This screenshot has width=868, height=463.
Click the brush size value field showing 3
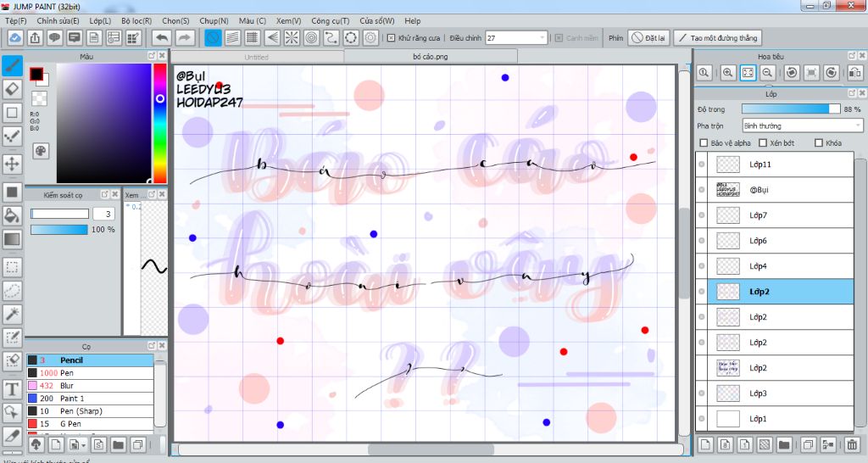coord(103,214)
